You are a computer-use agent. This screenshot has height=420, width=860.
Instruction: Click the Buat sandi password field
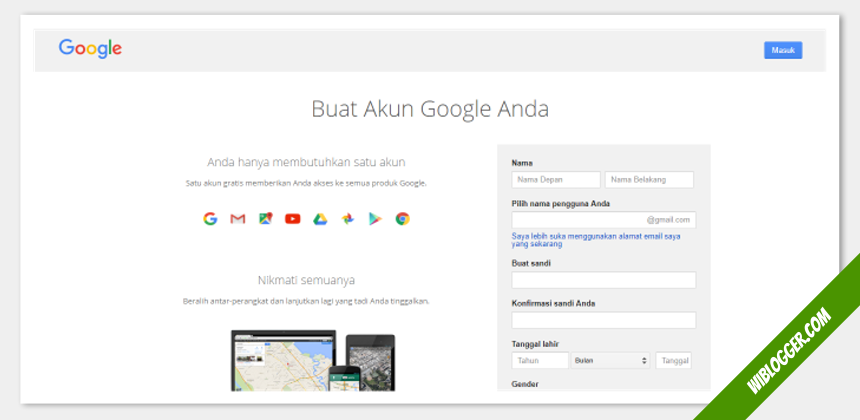point(604,280)
